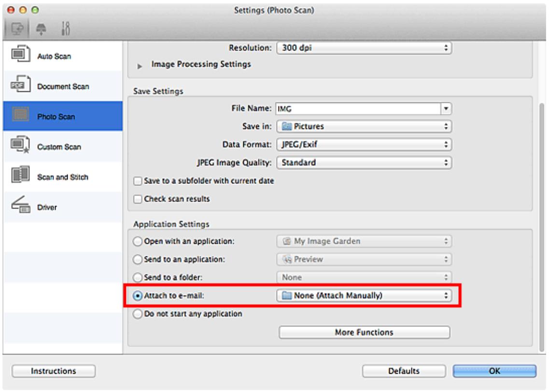Open the Attach to e-mail dropdown

[x=364, y=296]
